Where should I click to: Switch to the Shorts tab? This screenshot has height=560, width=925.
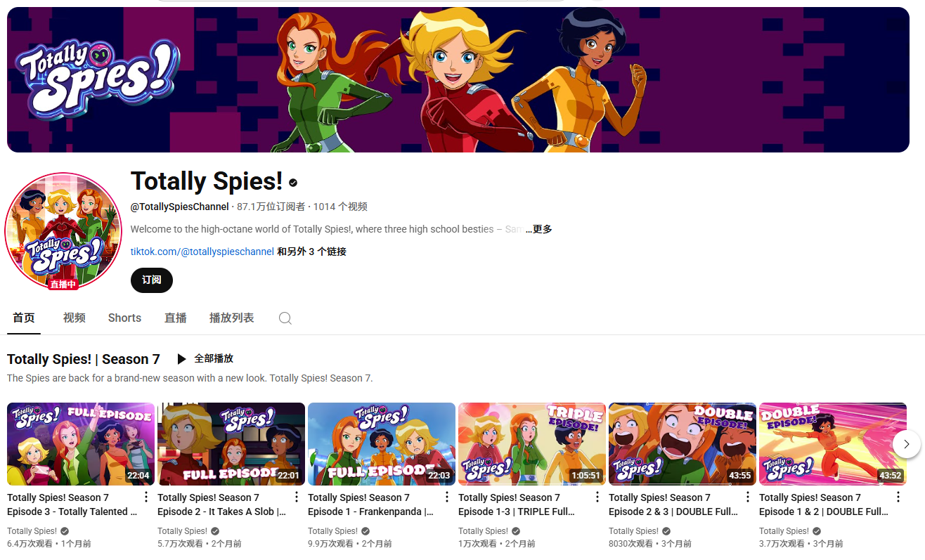point(124,318)
